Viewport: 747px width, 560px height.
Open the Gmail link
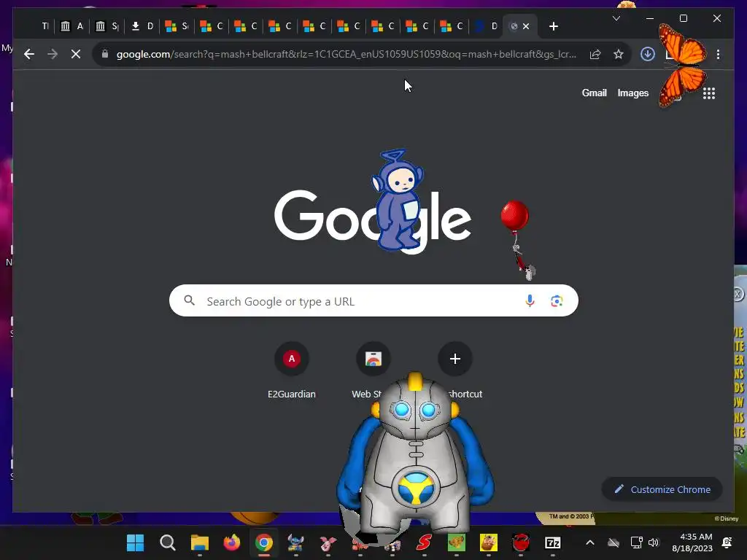[x=594, y=93]
